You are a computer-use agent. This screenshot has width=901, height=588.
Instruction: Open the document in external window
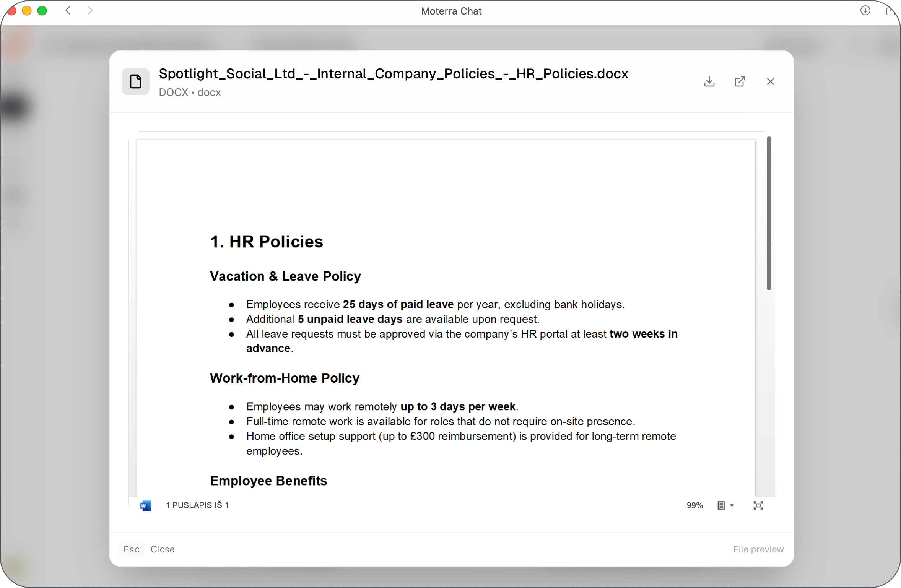click(x=740, y=81)
